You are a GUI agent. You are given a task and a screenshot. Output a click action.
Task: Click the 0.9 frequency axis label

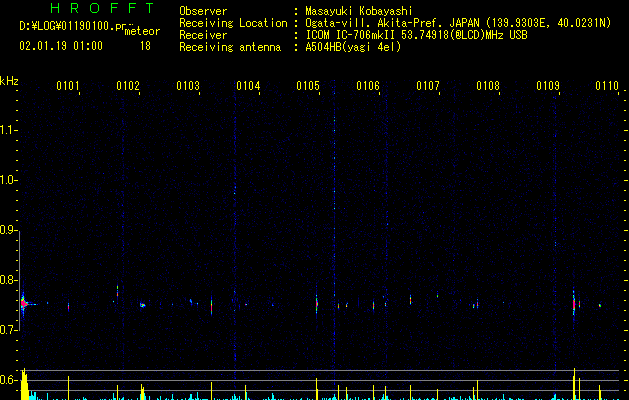pos(8,230)
